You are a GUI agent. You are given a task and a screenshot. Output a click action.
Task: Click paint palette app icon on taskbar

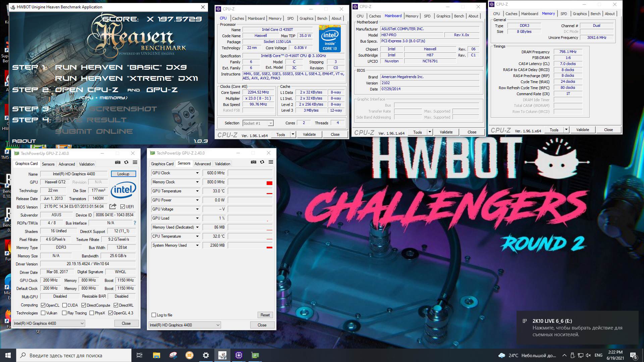173,355
